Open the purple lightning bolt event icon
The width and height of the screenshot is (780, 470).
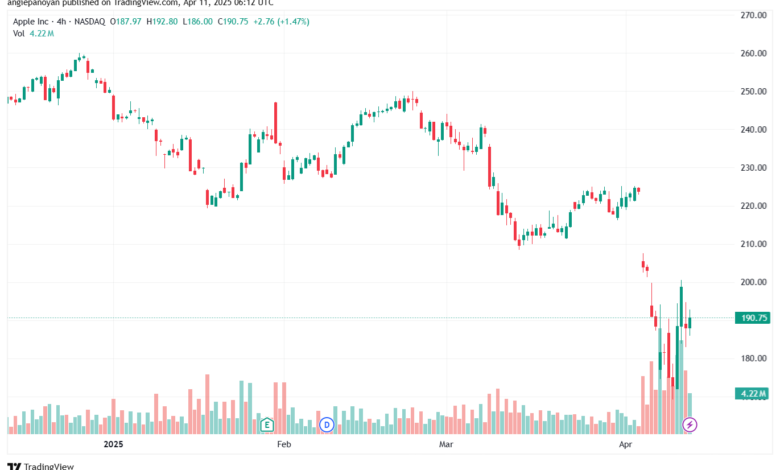coord(689,425)
